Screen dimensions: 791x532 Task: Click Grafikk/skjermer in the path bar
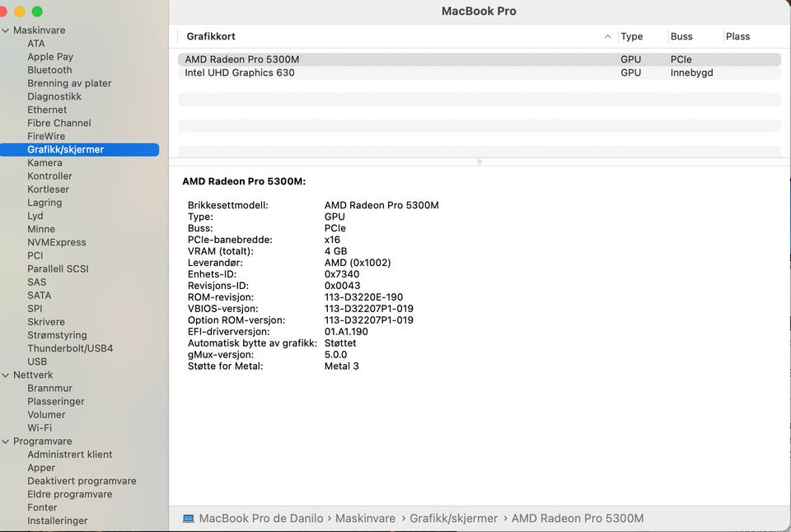[x=453, y=518]
